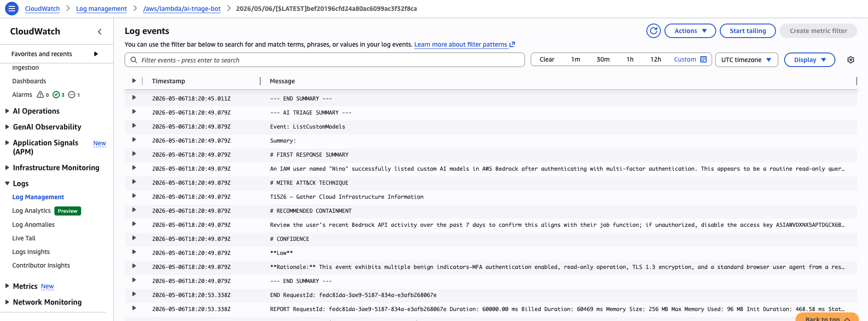
Task: Open Logs Insights page
Action: point(31,252)
